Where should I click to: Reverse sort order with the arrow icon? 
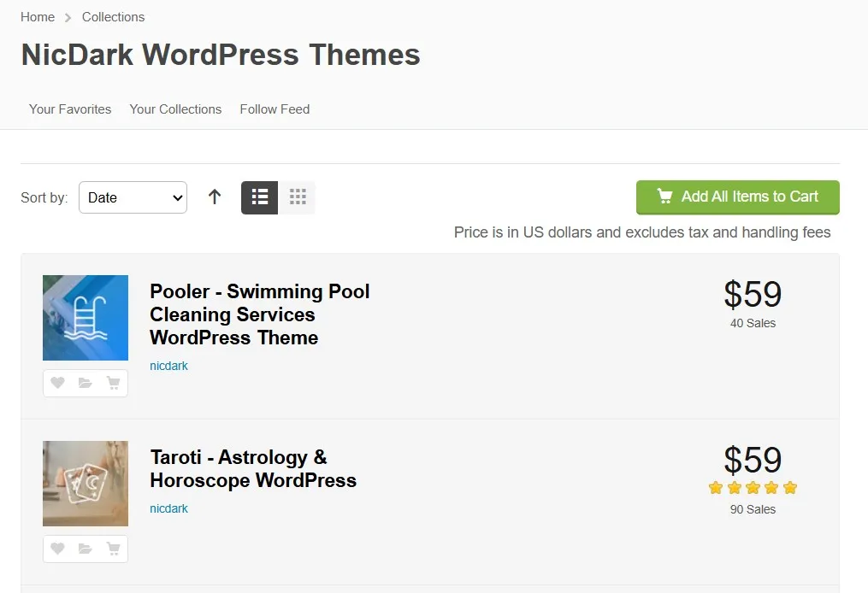pos(215,197)
